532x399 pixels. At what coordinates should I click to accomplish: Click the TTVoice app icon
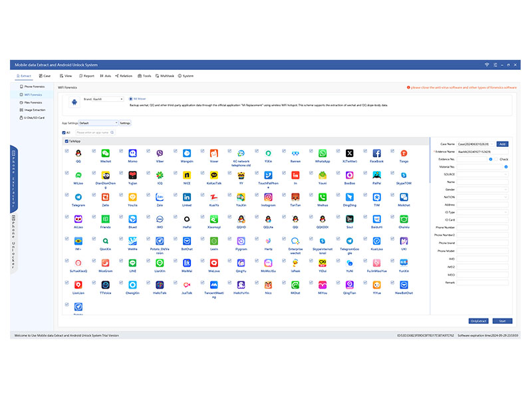point(106,285)
